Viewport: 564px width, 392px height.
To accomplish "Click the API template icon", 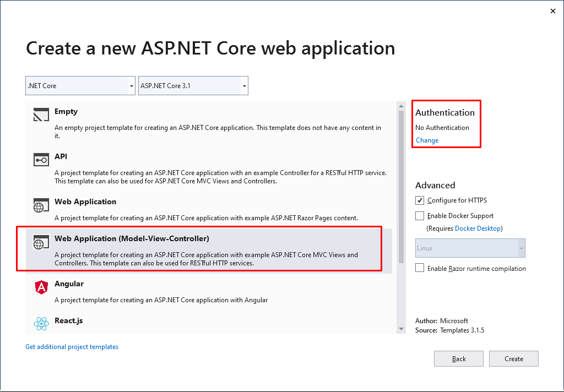I will coord(41,160).
